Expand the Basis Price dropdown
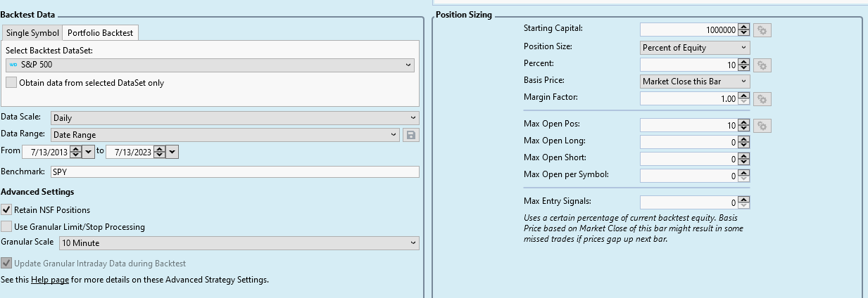Image resolution: width=868 pixels, height=298 pixels. [695, 82]
